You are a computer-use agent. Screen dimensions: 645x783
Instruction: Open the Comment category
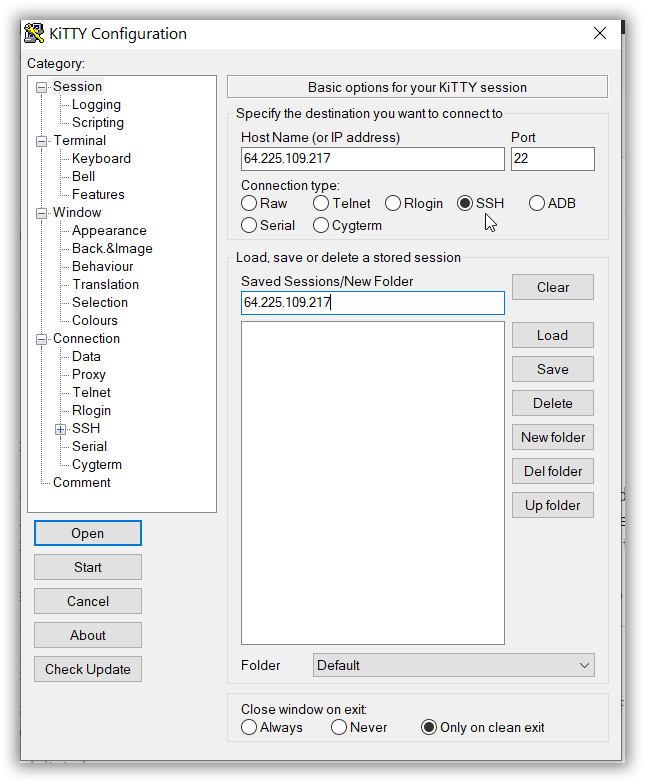tap(82, 482)
